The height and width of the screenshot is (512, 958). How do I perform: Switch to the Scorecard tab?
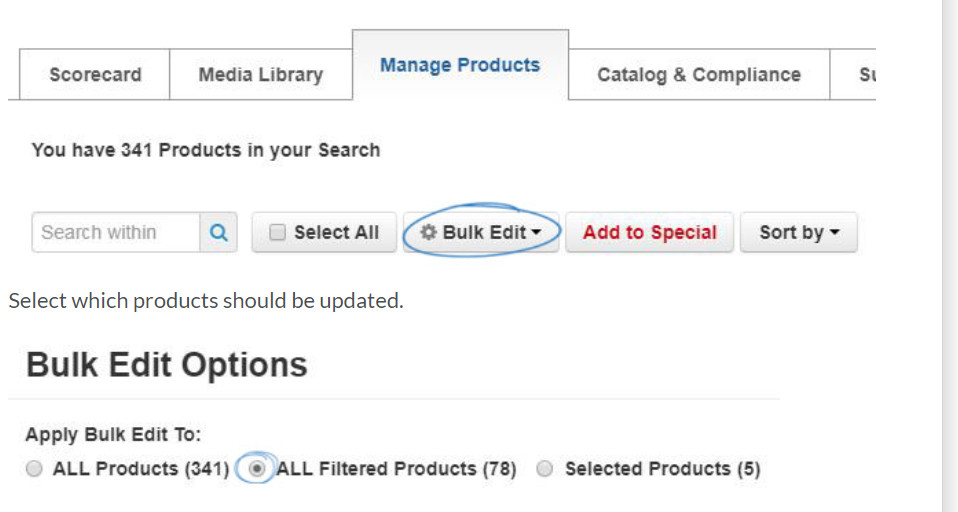[95, 75]
